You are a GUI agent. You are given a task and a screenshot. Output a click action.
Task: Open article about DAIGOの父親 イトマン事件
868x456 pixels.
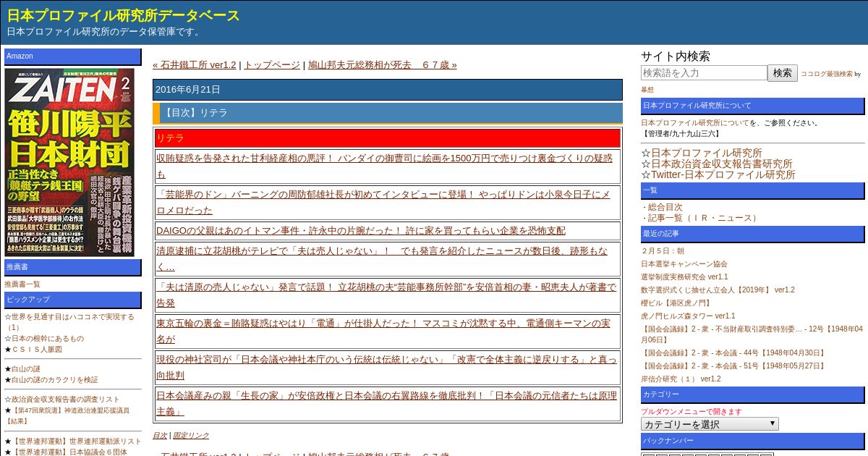pyautogui.click(x=361, y=230)
